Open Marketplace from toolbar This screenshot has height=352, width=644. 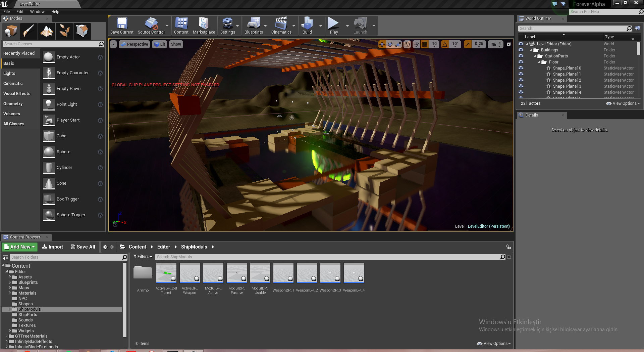(204, 26)
